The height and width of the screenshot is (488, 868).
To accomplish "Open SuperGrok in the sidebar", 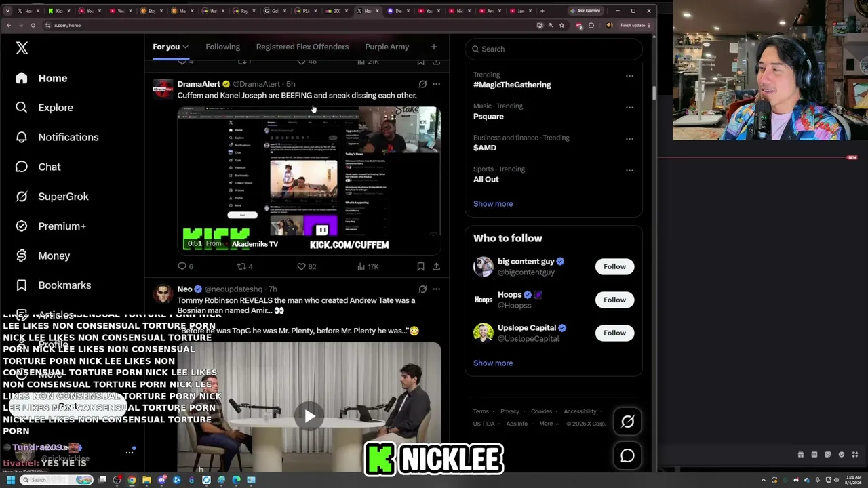I will tap(52, 197).
